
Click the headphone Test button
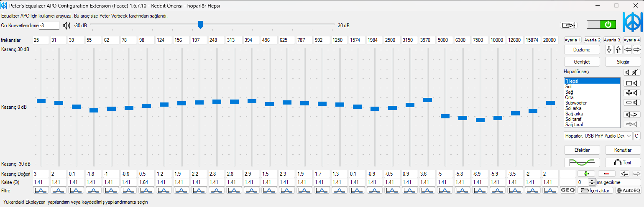point(623,162)
